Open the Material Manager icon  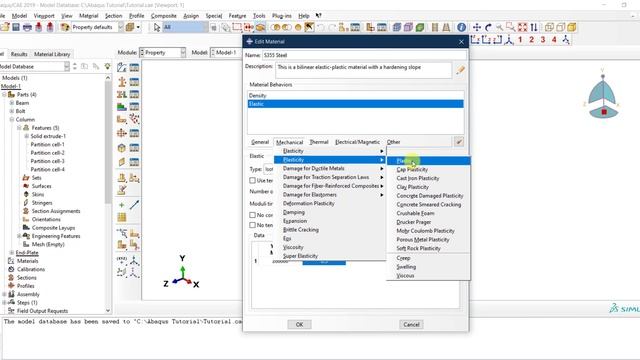tap(134, 67)
